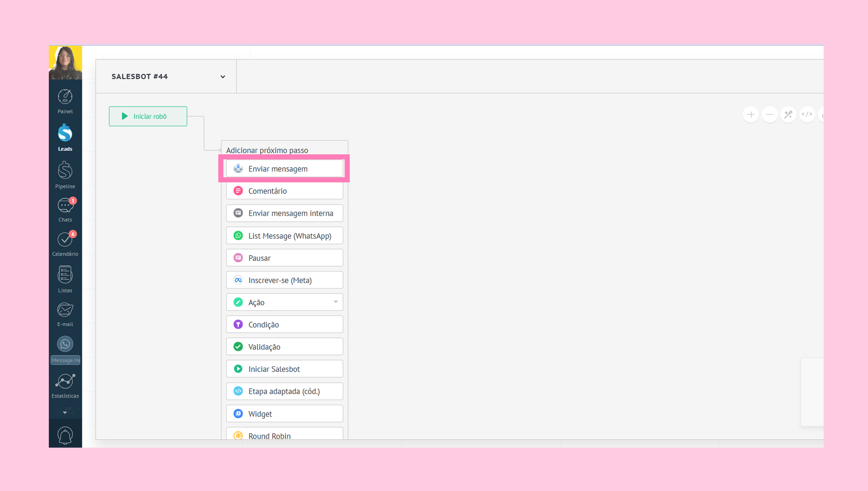868x491 pixels.
Task: Click the Iniciar robô start block
Action: pyautogui.click(x=148, y=116)
